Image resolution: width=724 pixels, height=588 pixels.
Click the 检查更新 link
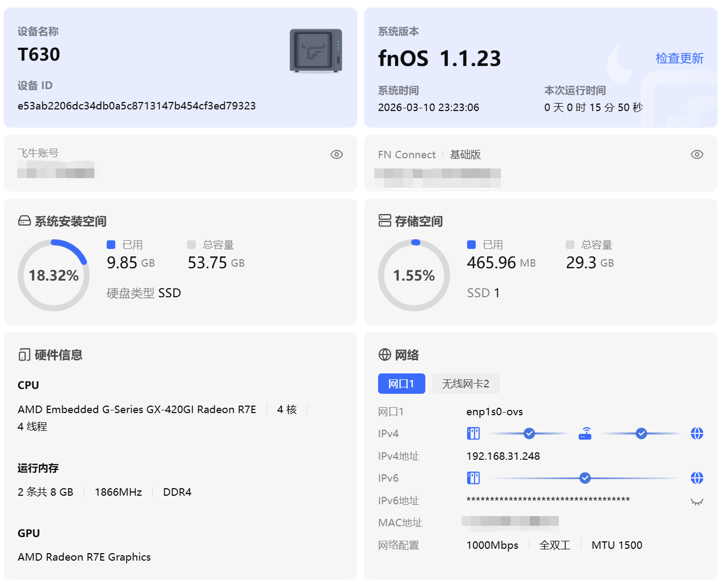click(679, 58)
